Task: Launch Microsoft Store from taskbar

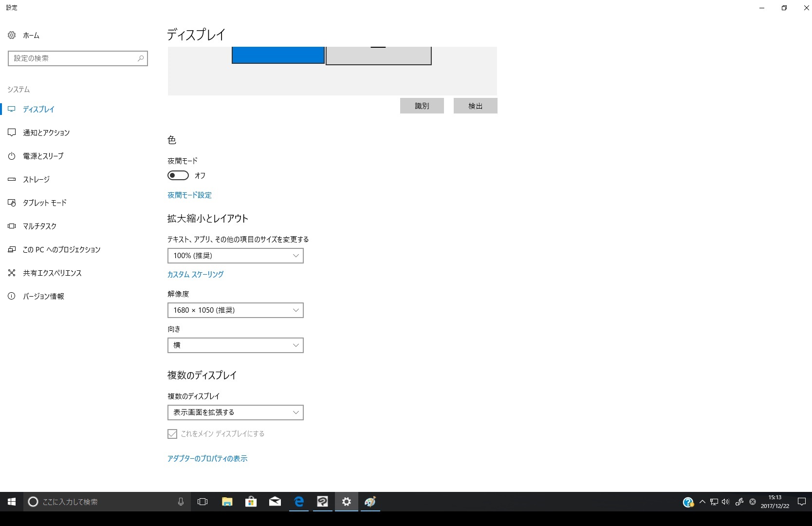Action: [x=251, y=502]
